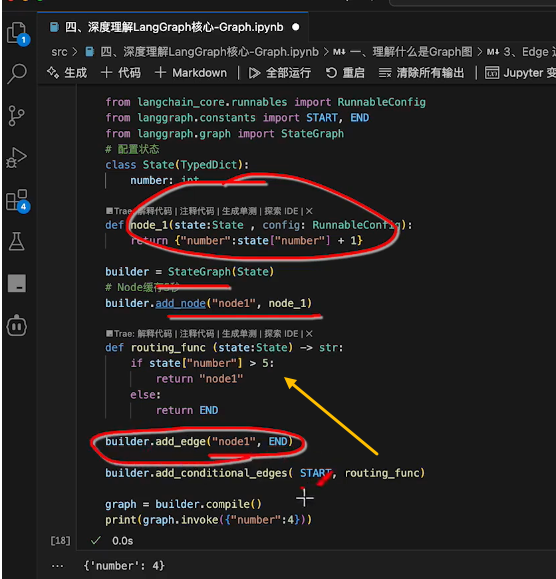Click the print(graph.invoke line

coord(209,520)
